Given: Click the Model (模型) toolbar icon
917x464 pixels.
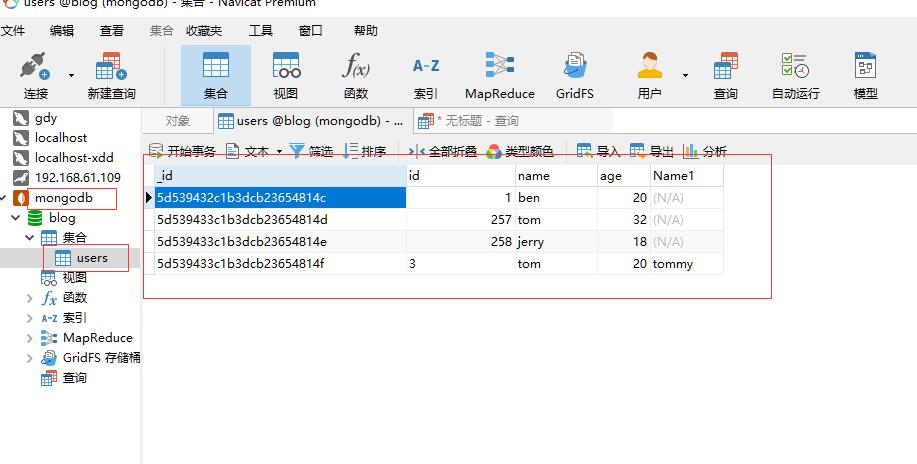Looking at the screenshot, I should (x=866, y=65).
